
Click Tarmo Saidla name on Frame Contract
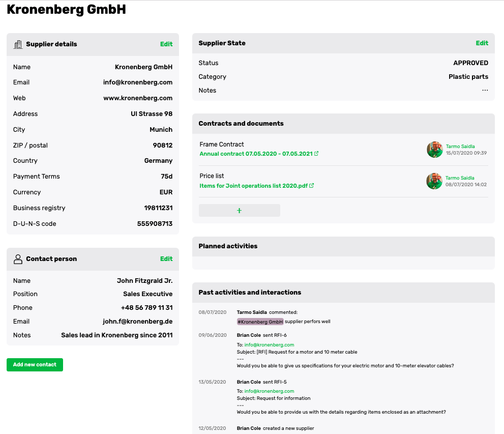460,147
